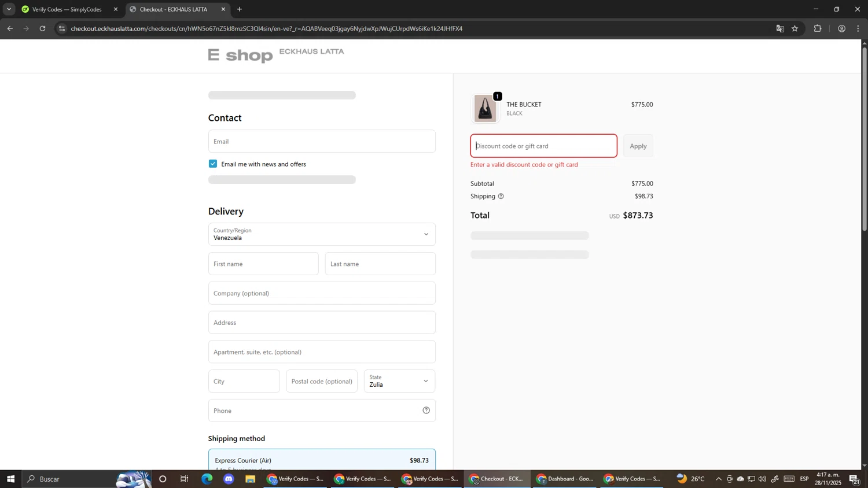Click the Last name field
Image resolution: width=868 pixels, height=488 pixels.
(380, 264)
